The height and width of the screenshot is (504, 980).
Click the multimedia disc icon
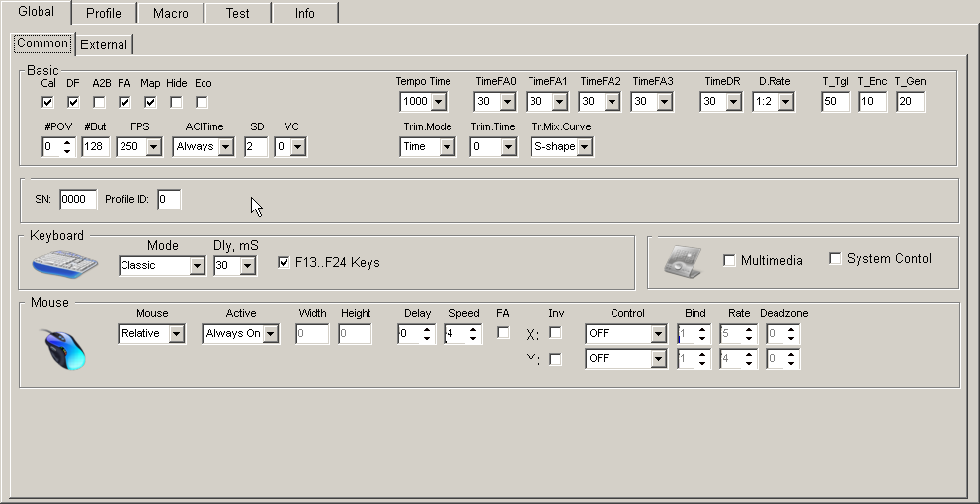(683, 261)
